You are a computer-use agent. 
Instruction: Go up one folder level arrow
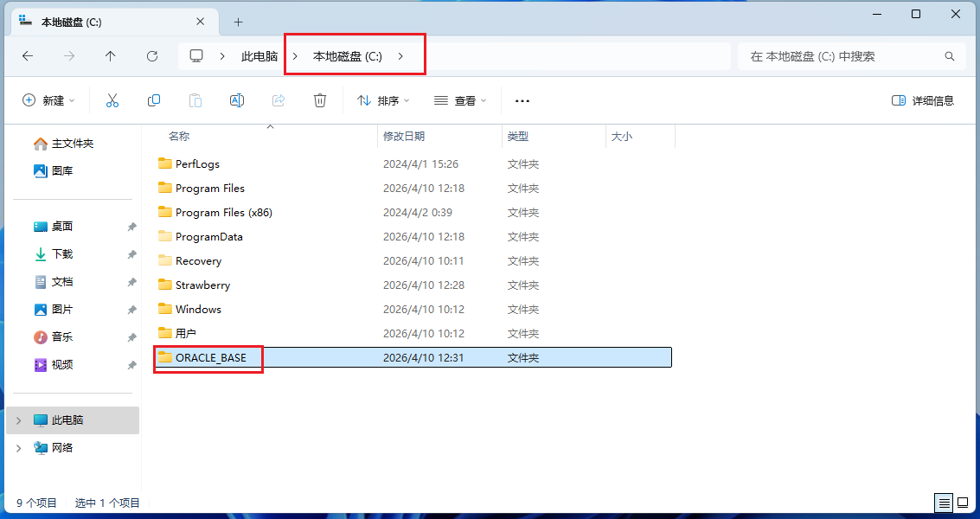pos(111,56)
